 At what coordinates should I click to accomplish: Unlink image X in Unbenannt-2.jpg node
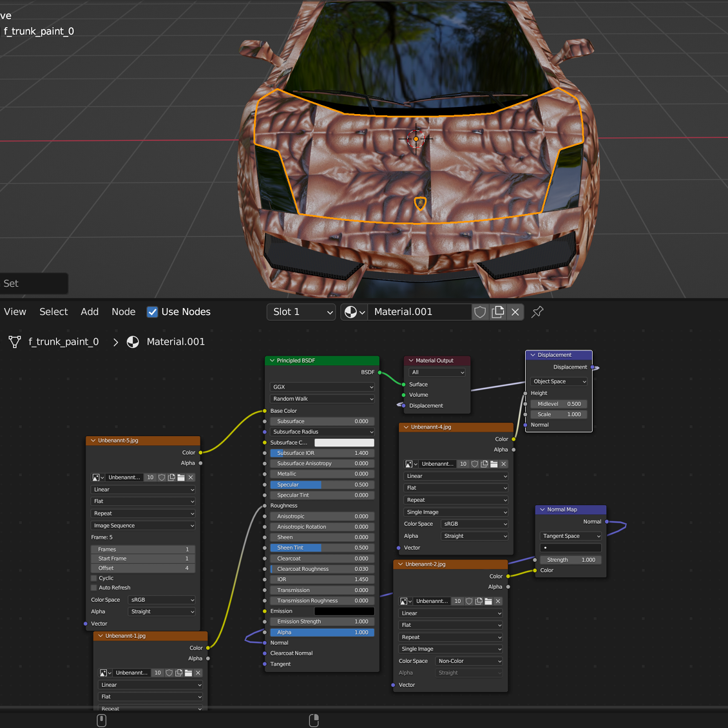498,601
